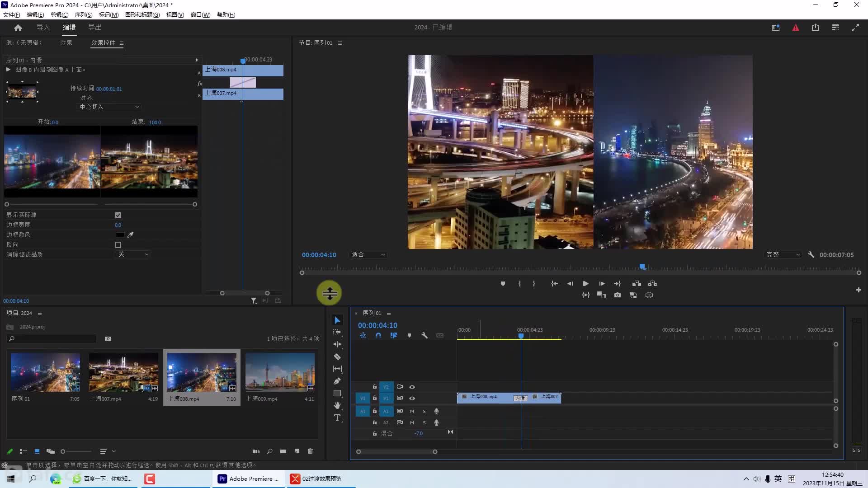This screenshot has width=868, height=488.
Task: Open the workspaces icon in header
Action: tap(835, 28)
